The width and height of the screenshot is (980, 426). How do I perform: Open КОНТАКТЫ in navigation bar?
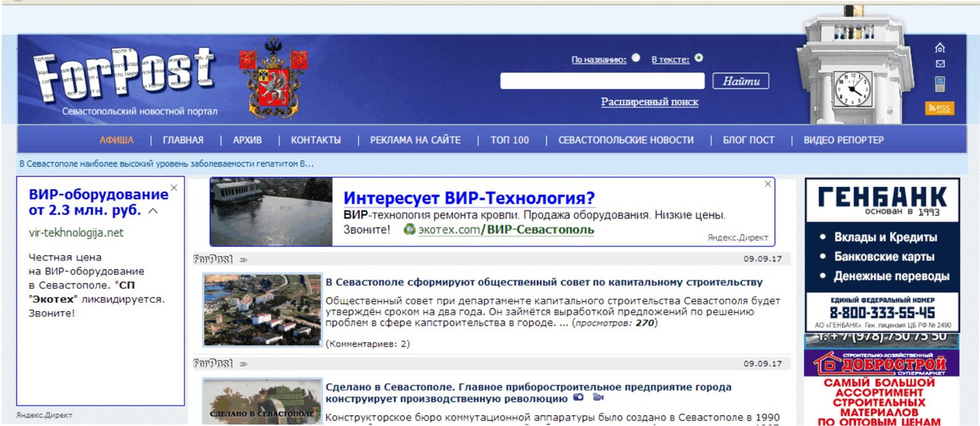tap(316, 140)
